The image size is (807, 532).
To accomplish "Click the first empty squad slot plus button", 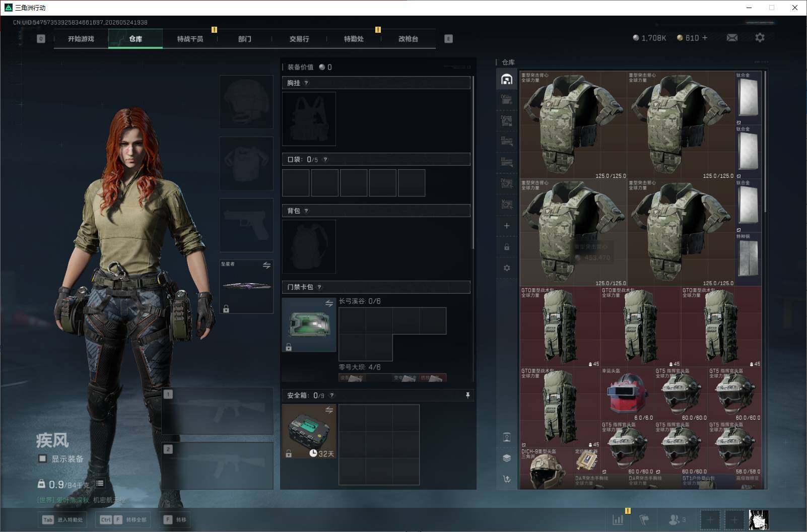I will click(710, 519).
